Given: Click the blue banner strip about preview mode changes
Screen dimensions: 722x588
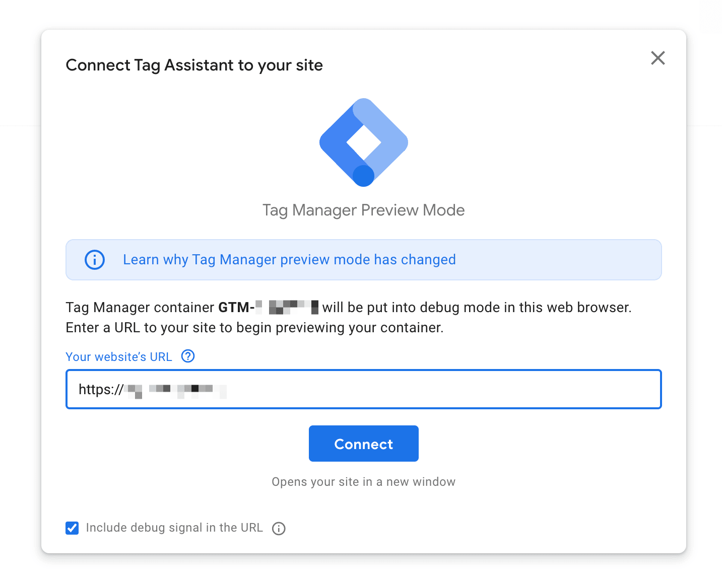Looking at the screenshot, I should click(363, 260).
